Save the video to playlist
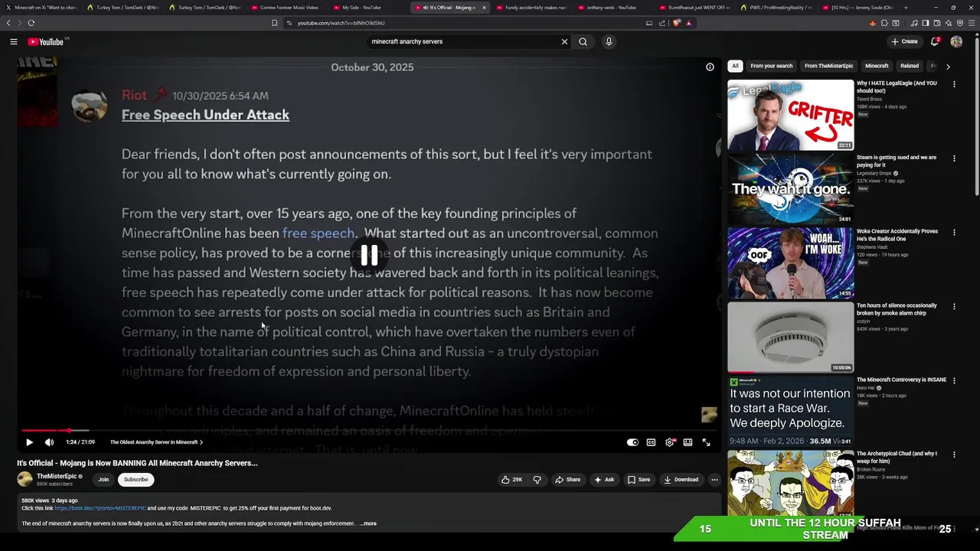Image resolution: width=980 pixels, height=551 pixels. pos(639,480)
